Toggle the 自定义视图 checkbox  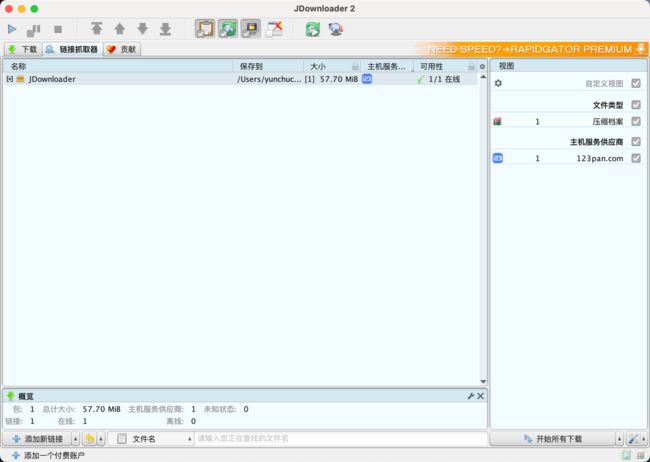635,83
